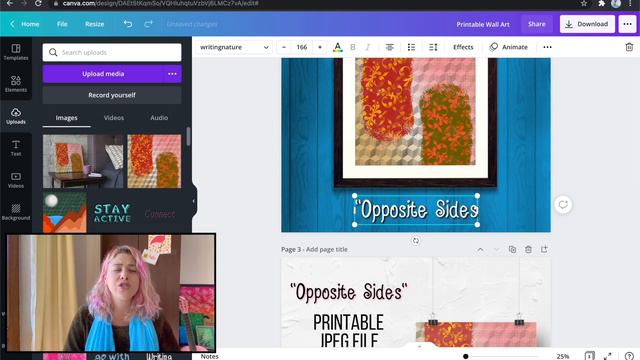Click the rotate handle below the text box

(x=416, y=241)
